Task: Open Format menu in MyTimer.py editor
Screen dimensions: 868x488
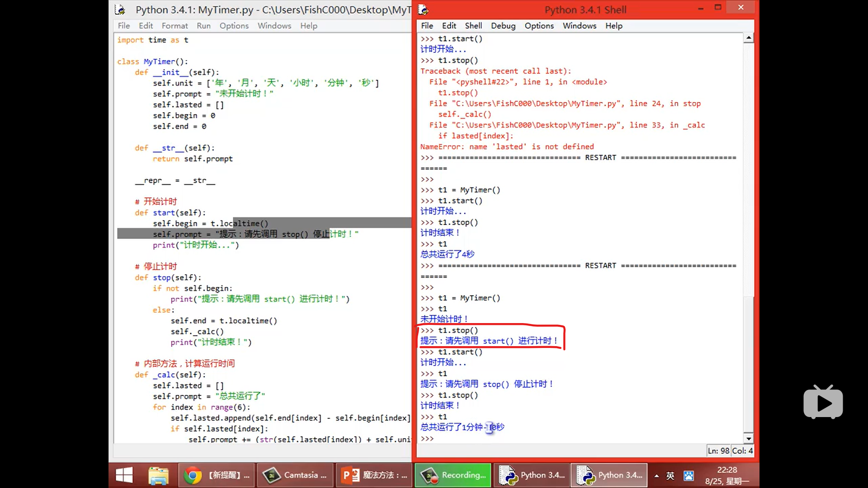Action: (175, 26)
